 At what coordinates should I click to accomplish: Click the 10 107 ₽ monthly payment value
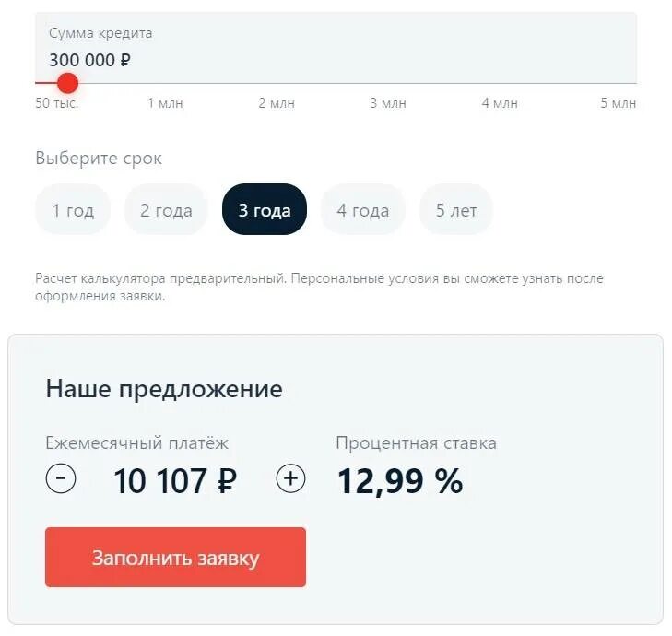(x=175, y=480)
